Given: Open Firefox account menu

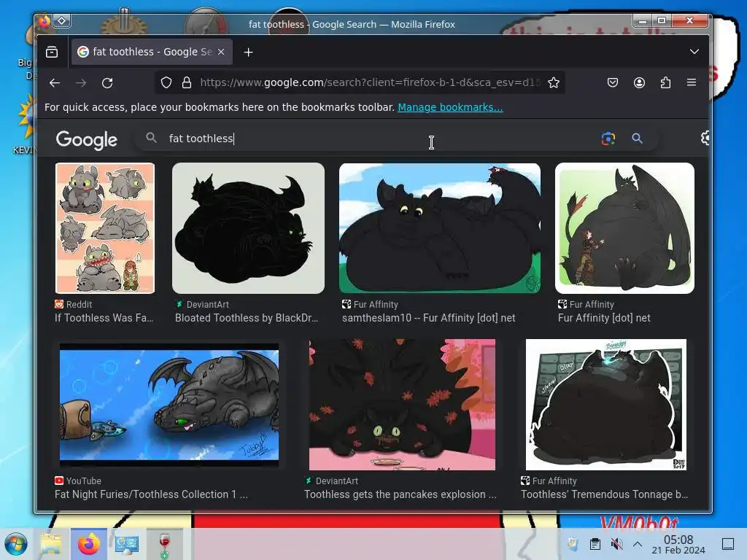Looking at the screenshot, I should pyautogui.click(x=639, y=82).
